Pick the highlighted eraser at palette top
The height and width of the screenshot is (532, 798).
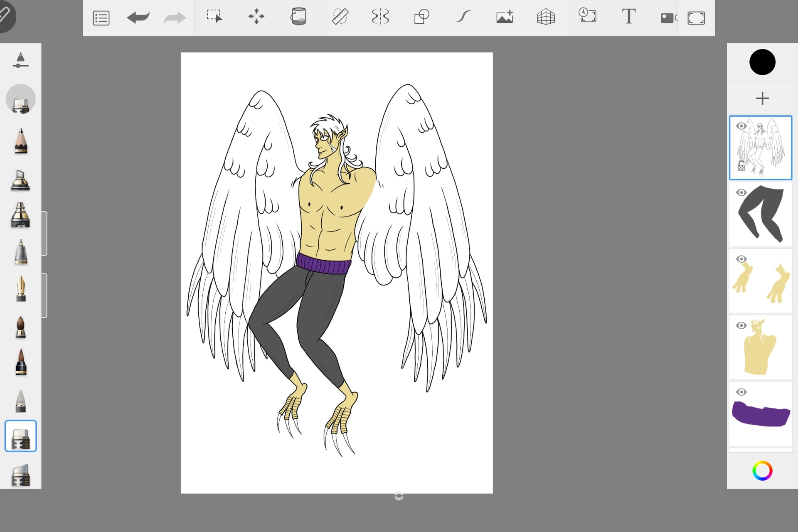coord(20,100)
